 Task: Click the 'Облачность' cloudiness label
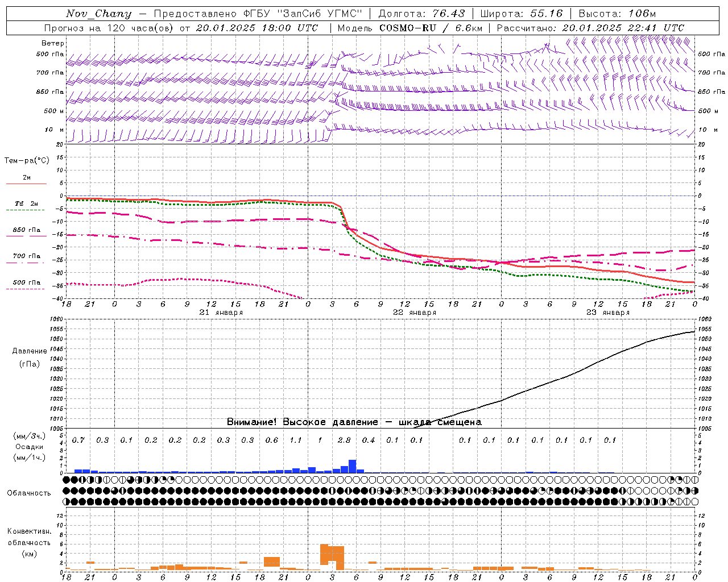coord(29,493)
